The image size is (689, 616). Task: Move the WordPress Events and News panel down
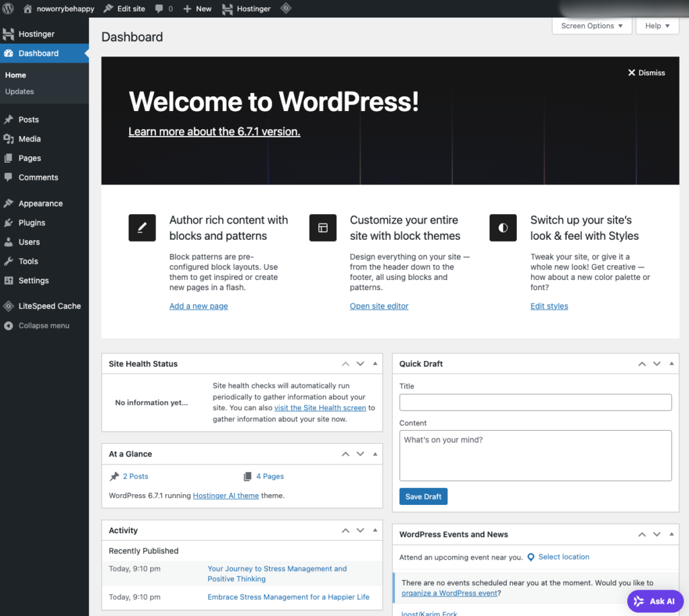pyautogui.click(x=657, y=535)
